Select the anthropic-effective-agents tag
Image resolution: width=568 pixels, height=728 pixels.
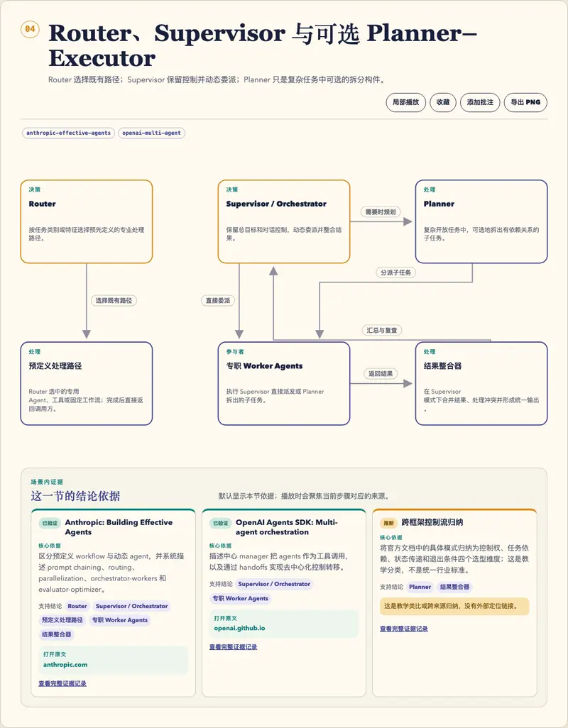click(x=68, y=133)
